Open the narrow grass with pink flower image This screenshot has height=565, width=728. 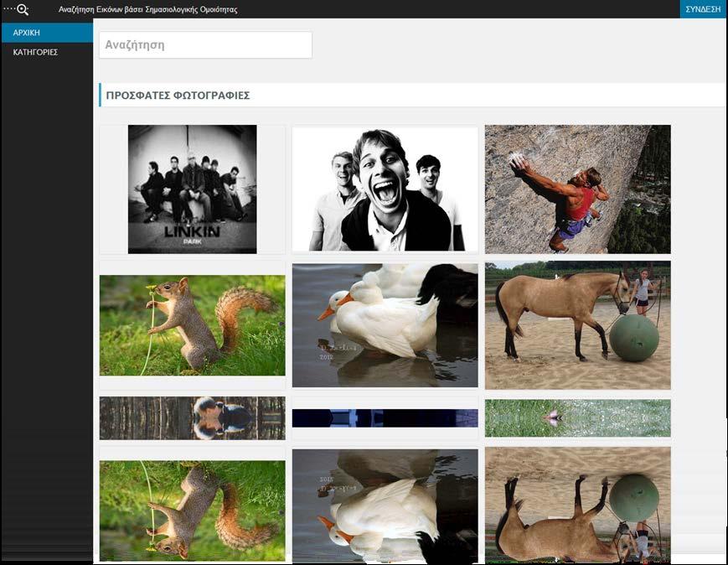[x=577, y=418]
